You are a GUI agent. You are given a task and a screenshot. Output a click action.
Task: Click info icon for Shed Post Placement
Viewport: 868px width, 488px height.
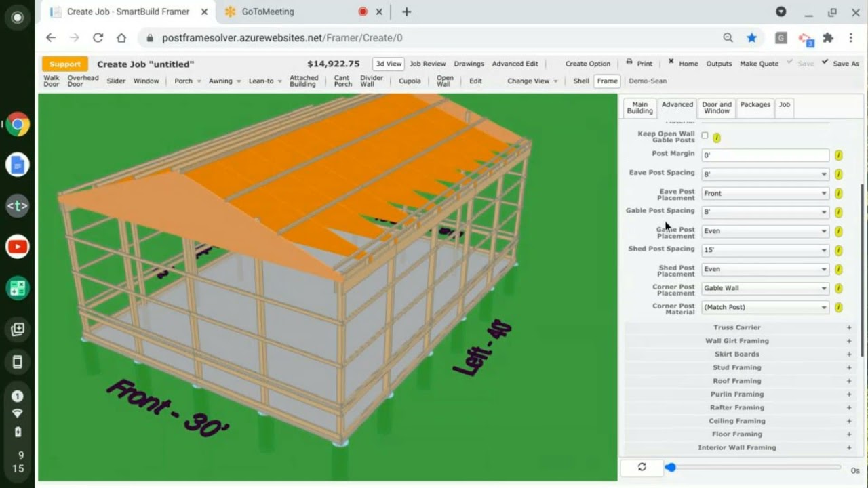(x=838, y=269)
